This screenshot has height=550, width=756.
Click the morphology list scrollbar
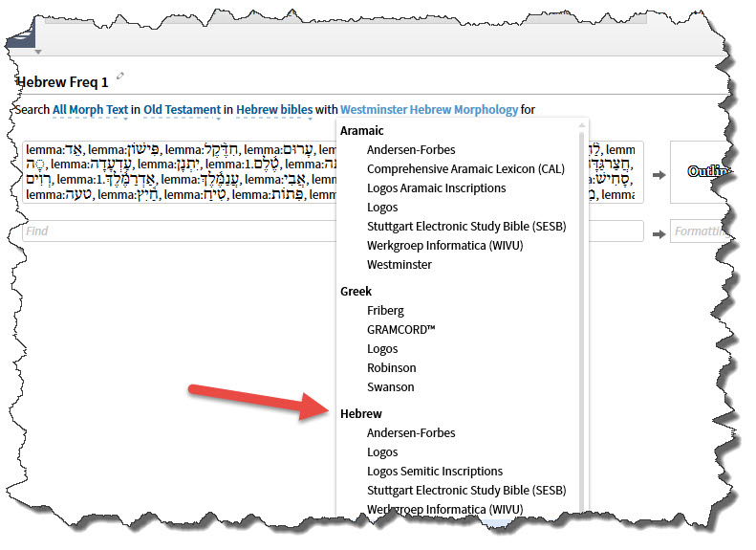(x=582, y=323)
